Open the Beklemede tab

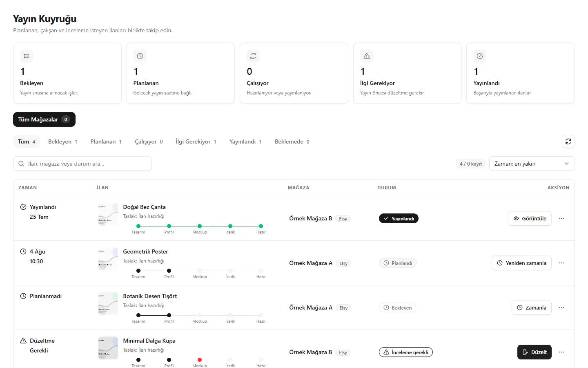292,141
